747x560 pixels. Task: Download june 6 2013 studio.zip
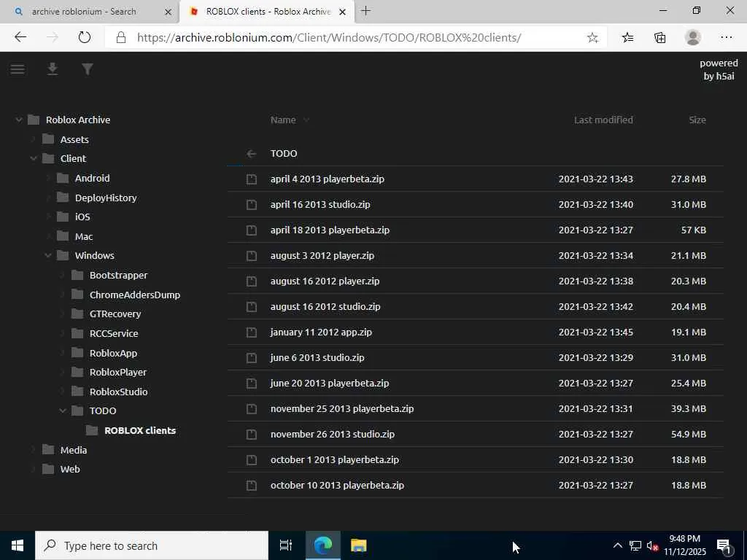(317, 357)
